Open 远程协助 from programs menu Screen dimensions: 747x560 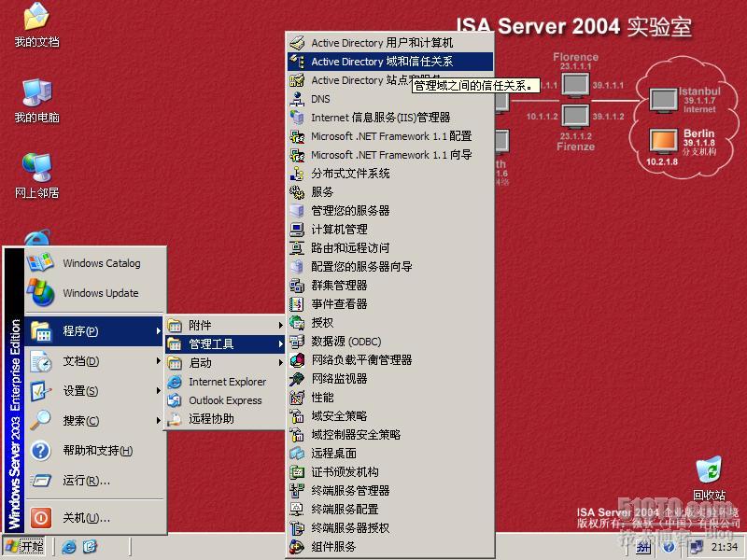225,418
